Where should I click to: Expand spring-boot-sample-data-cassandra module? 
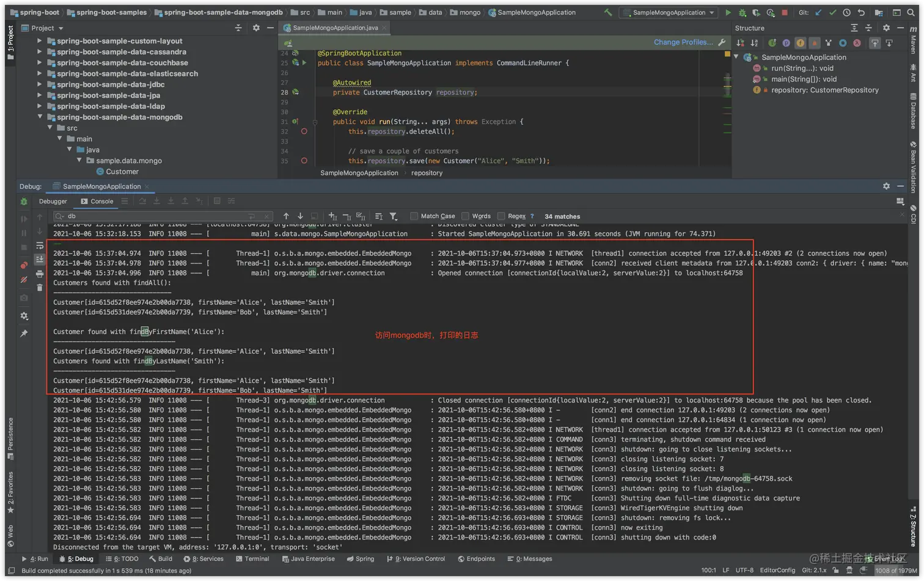click(40, 52)
